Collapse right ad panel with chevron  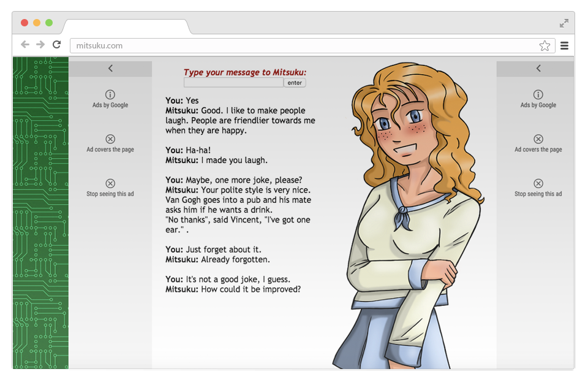(x=538, y=69)
